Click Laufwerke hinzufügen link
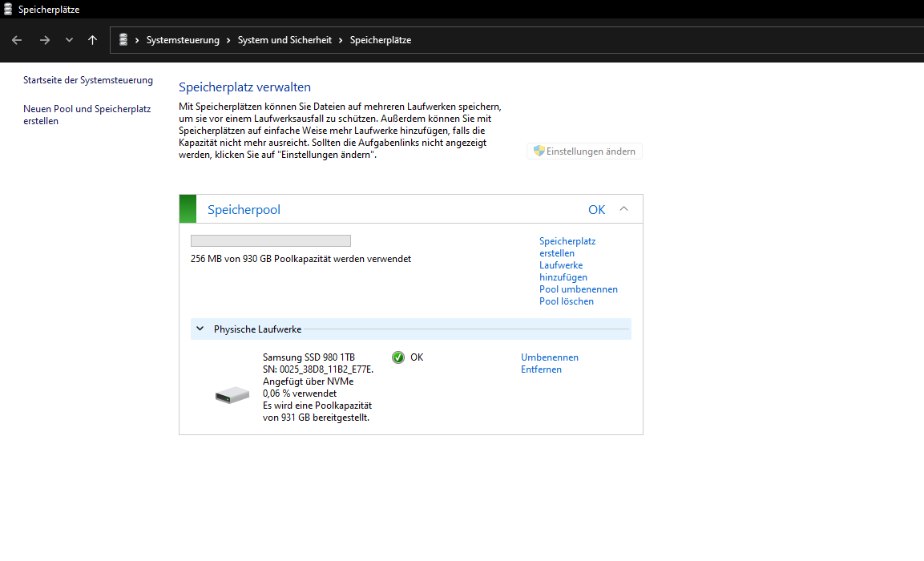 [563, 271]
